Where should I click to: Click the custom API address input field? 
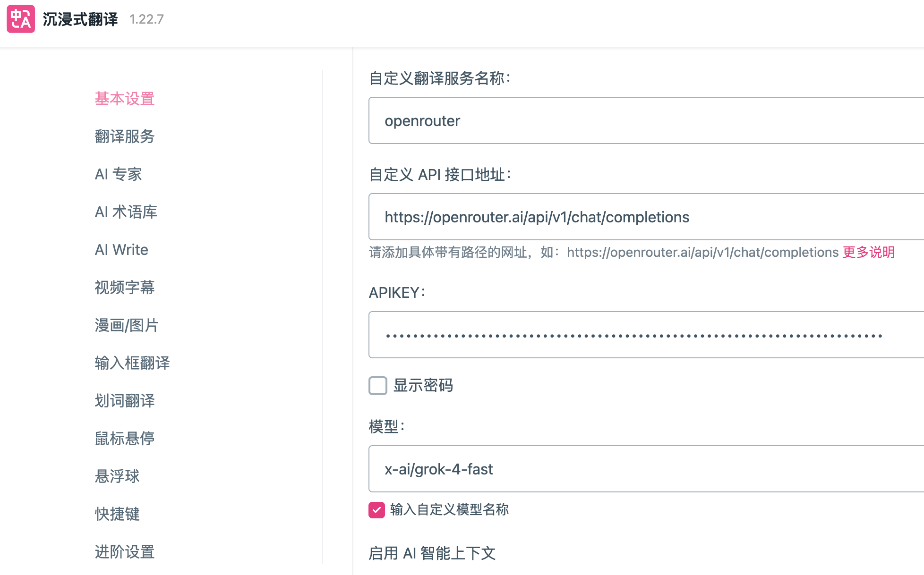(x=642, y=217)
